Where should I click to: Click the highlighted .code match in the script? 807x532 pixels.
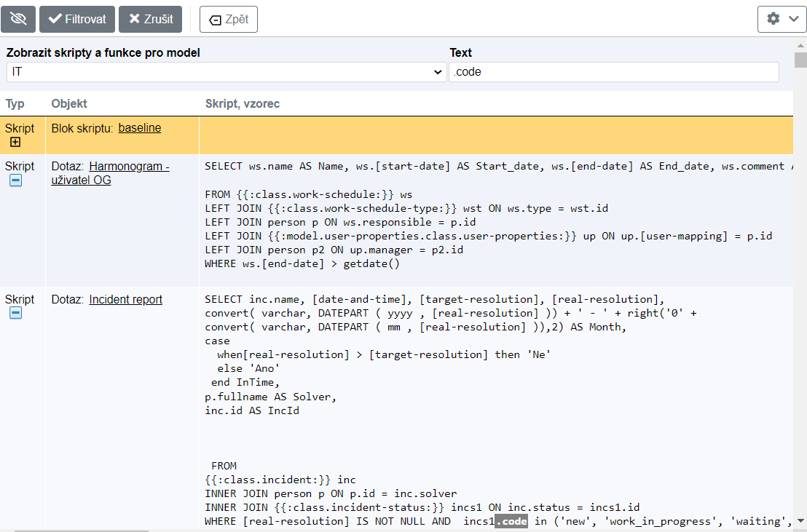click(x=511, y=522)
